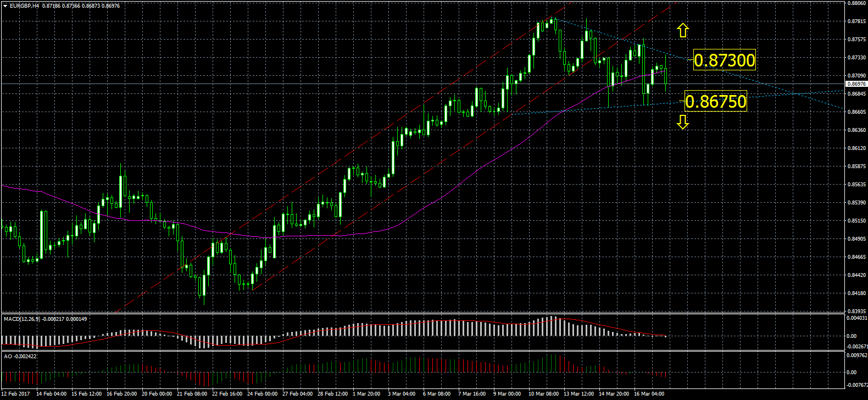Image resolution: width=868 pixels, height=400 pixels.
Task: Click the MACD(12,26,9) indicator label
Action: (x=22, y=319)
